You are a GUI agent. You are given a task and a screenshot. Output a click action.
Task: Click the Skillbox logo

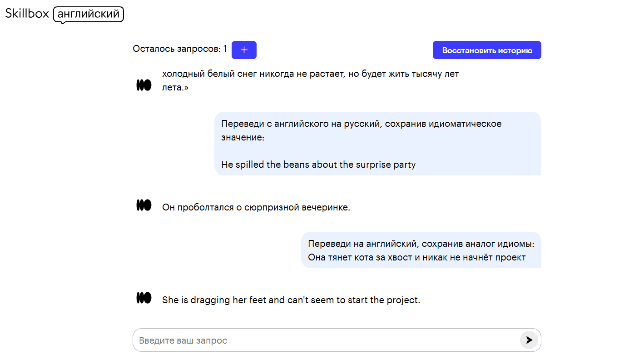(27, 14)
